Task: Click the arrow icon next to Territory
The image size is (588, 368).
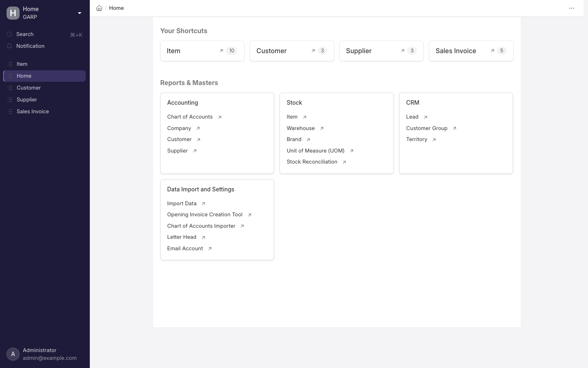Action: (434, 140)
